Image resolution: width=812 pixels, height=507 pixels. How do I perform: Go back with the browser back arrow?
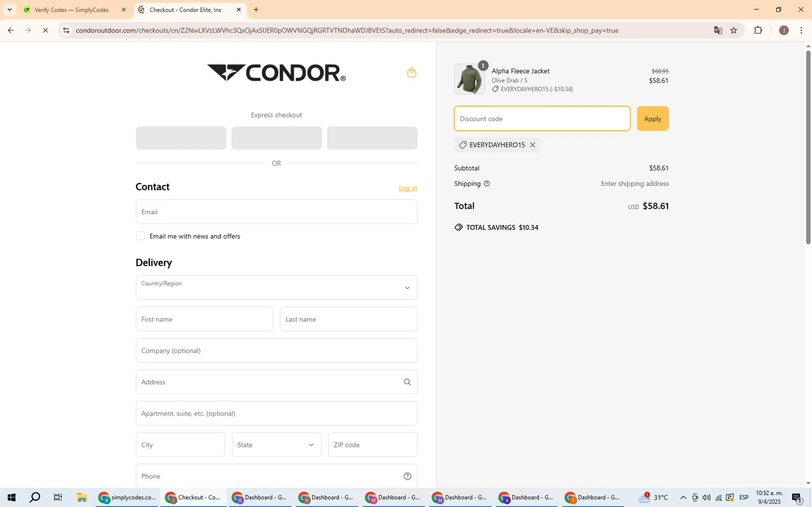click(x=10, y=30)
